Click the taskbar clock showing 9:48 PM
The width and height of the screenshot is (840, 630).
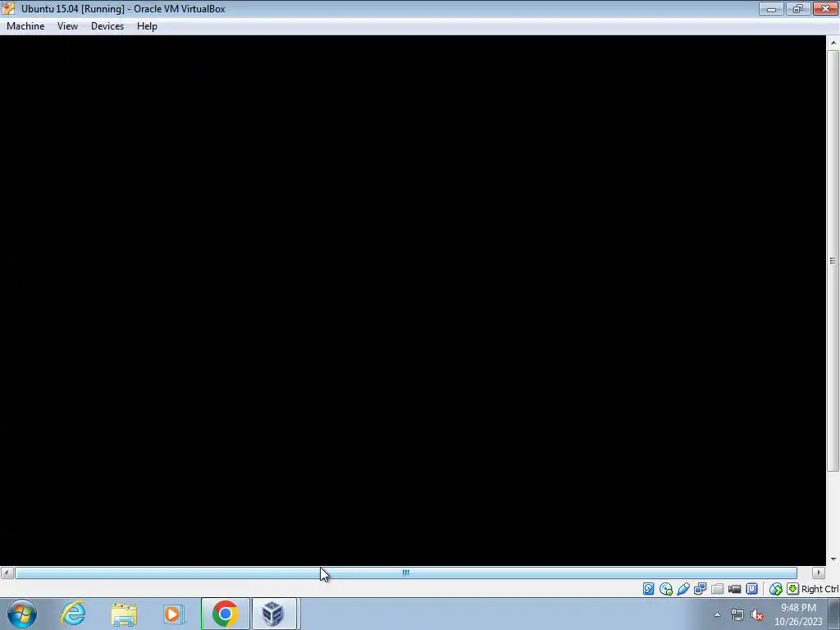798,614
